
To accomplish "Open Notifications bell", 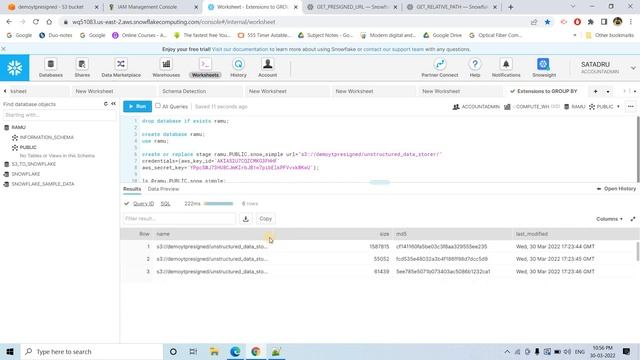I will [506, 68].
